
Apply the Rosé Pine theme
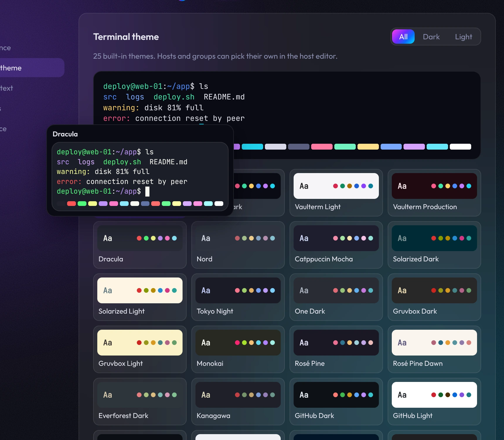click(336, 349)
